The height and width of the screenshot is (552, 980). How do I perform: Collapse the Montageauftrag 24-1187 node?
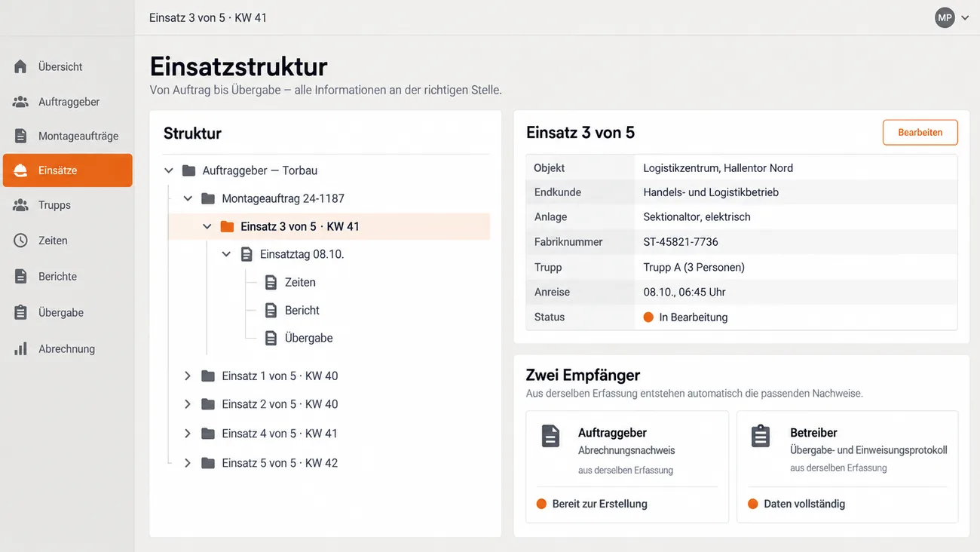point(188,198)
